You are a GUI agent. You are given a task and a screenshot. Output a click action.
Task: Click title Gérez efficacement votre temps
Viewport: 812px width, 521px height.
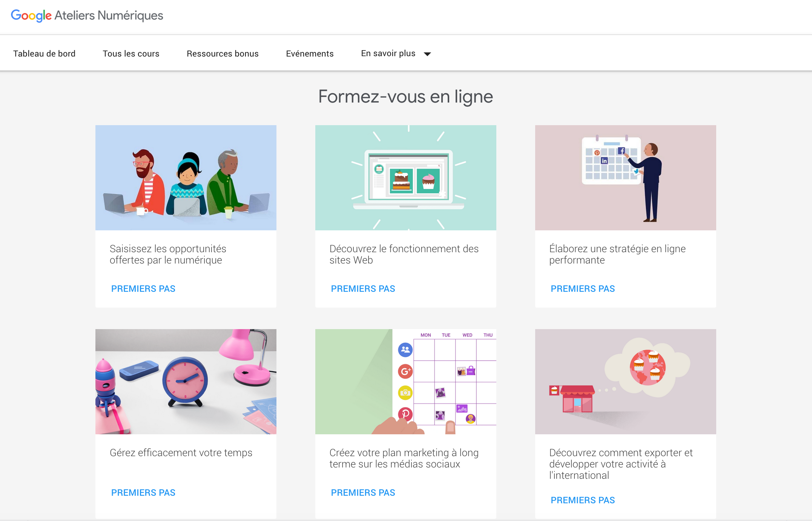click(x=181, y=453)
